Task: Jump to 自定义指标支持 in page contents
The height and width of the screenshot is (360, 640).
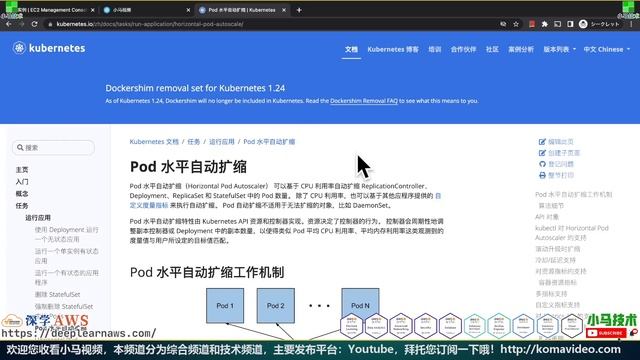Action: click(558, 304)
